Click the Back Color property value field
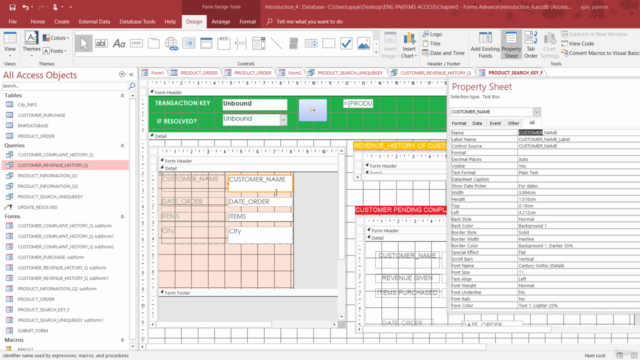 (x=578, y=226)
